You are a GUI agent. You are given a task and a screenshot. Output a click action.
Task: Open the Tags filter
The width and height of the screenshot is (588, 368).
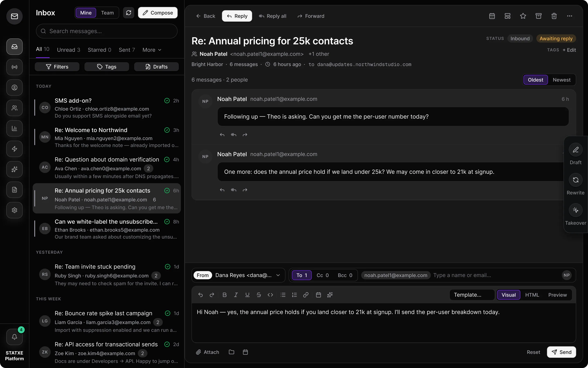[x=107, y=67]
